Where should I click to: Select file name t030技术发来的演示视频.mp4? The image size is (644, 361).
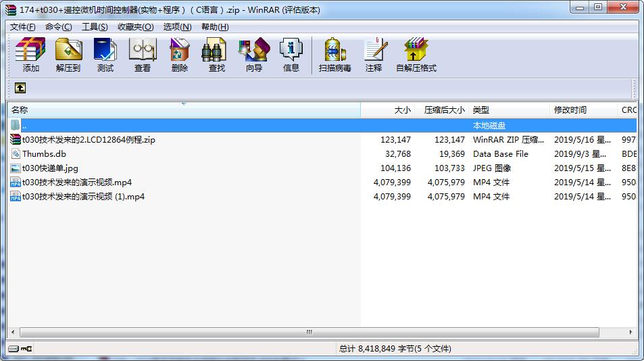(77, 183)
